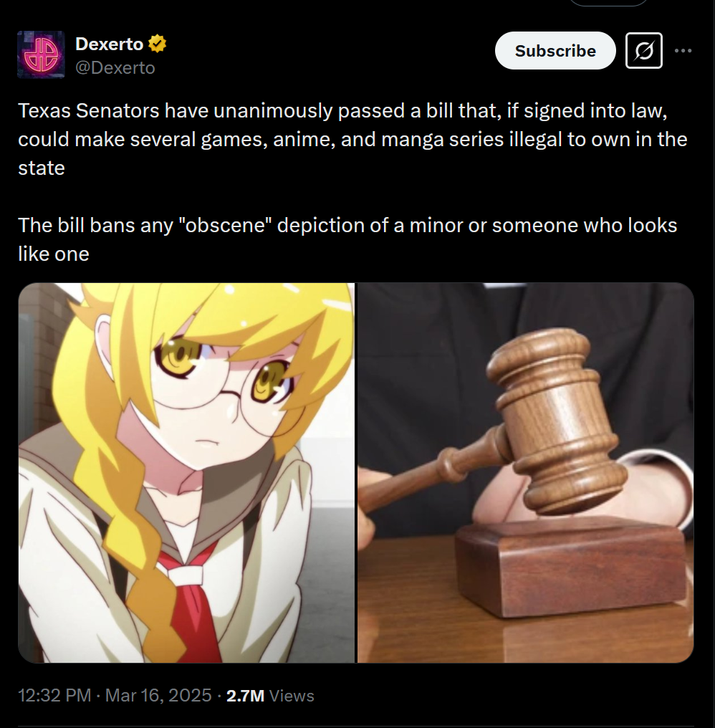Click the partially visible pill button at top

[x=608, y=2]
